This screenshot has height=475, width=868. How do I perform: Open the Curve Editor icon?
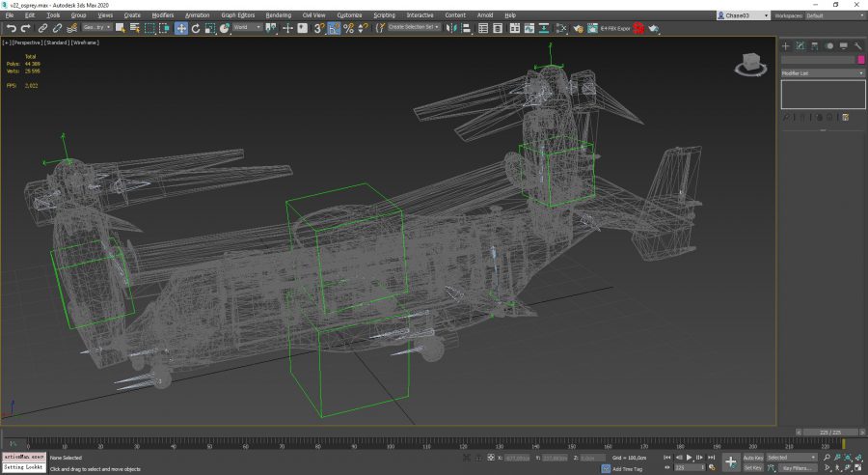tap(529, 28)
